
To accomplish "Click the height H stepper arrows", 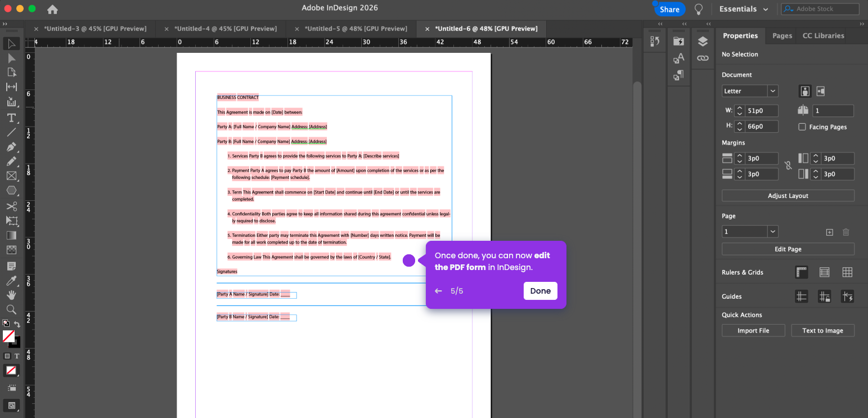I will coord(740,127).
